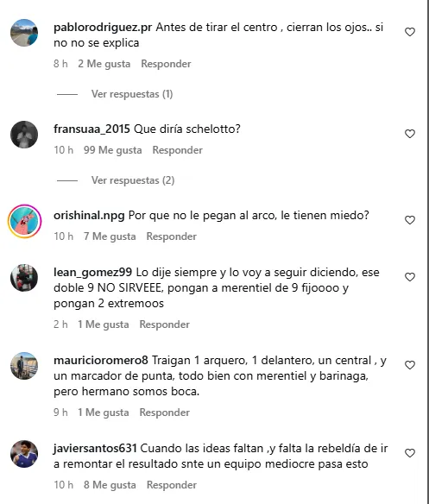
Task: Like lean_gomez99's comment using the heart
Action: point(410,277)
